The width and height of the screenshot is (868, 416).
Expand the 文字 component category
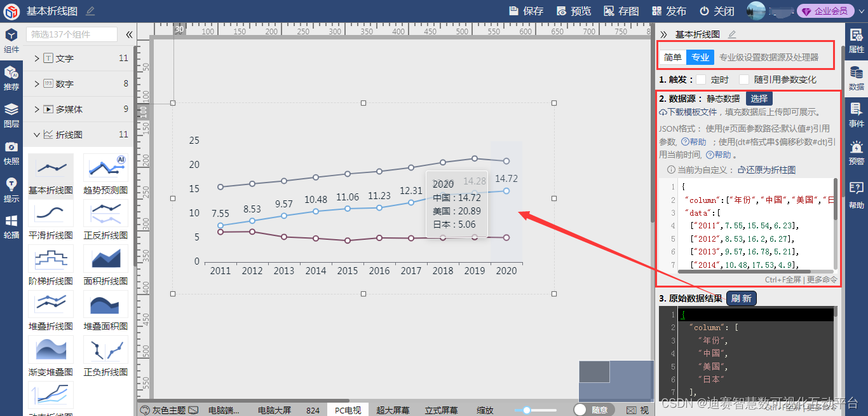point(78,58)
